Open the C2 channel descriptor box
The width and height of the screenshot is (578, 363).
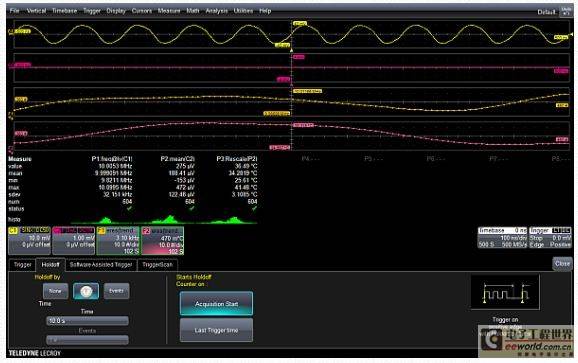click(73, 241)
